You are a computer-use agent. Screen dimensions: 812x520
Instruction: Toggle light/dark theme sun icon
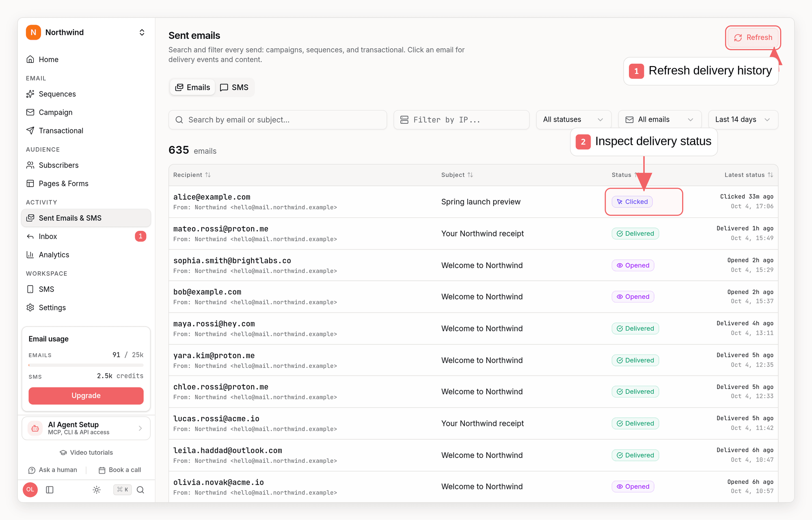coord(97,490)
